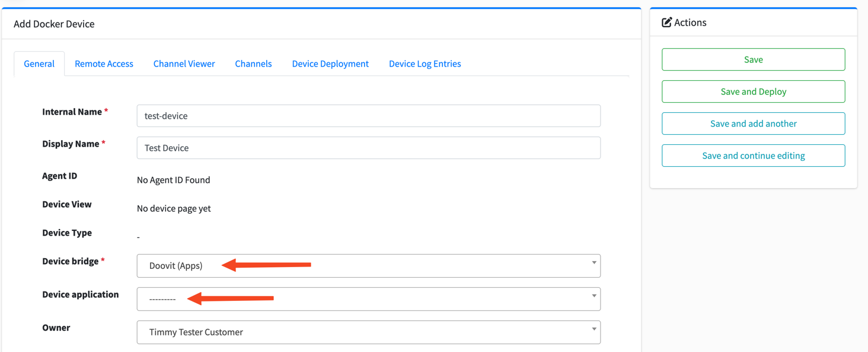Click the Save button

point(753,59)
